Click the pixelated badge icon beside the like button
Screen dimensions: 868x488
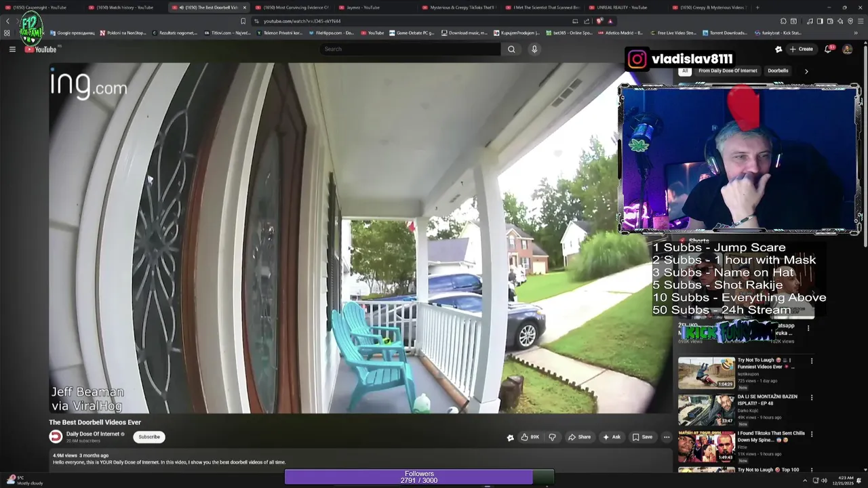pos(510,437)
